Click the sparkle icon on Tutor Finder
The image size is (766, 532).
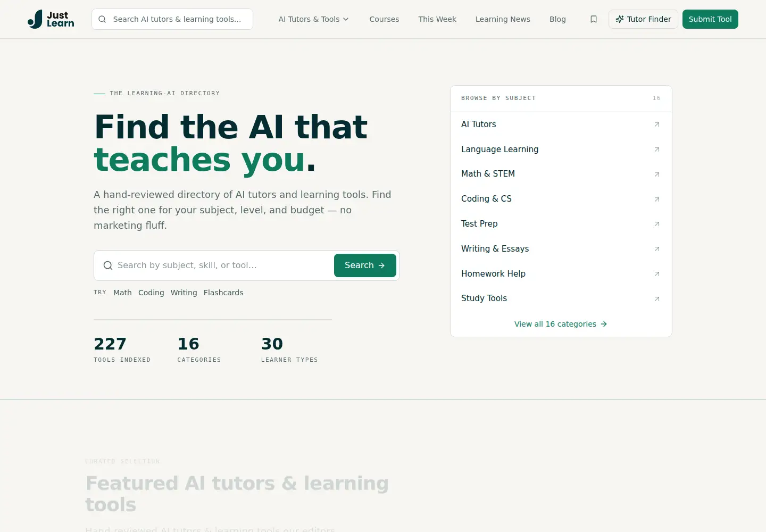click(x=620, y=19)
